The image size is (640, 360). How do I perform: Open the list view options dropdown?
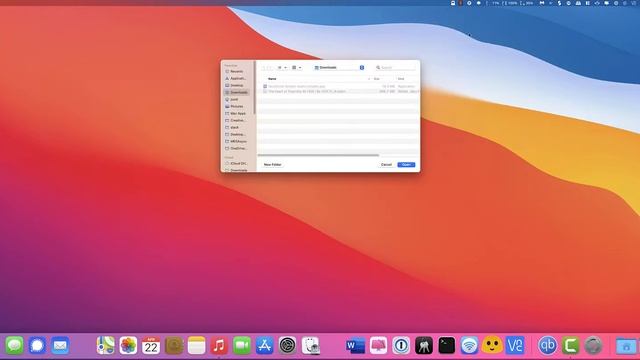[x=282, y=67]
